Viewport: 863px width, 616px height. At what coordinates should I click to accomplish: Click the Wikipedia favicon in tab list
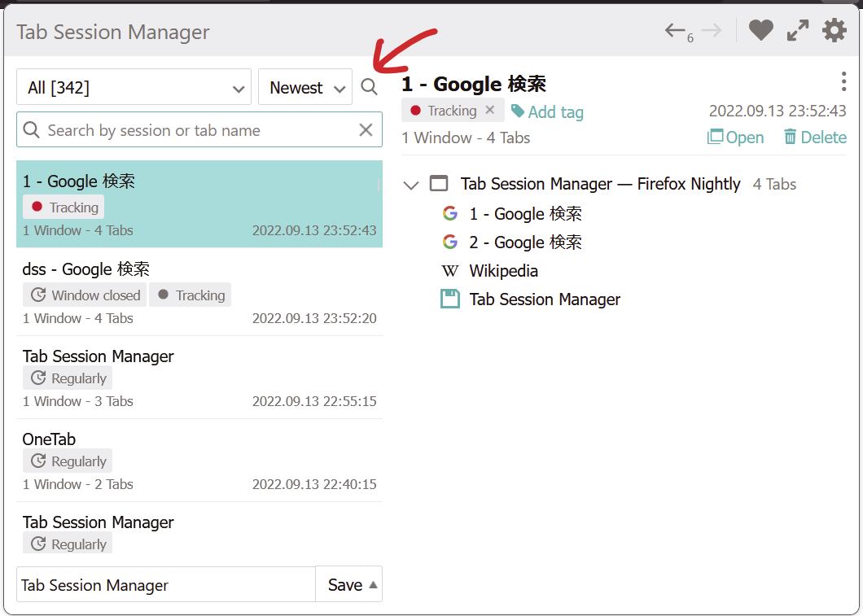coord(449,271)
